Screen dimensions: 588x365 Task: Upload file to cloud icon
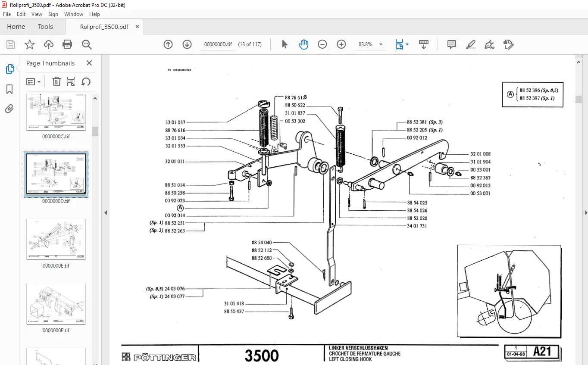click(49, 44)
